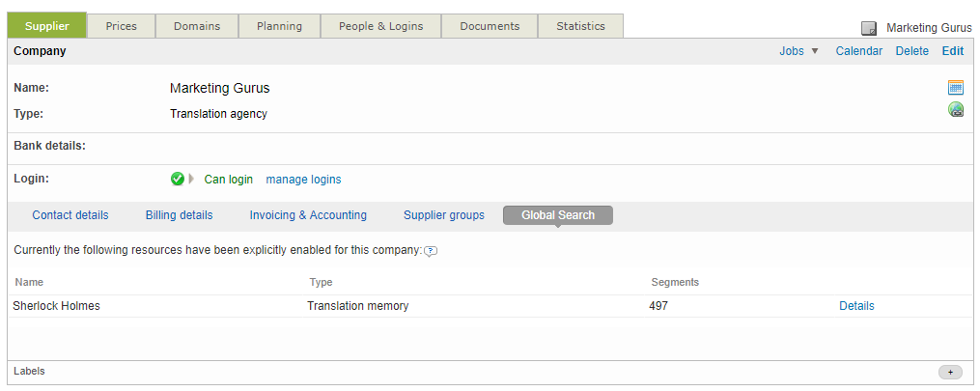
Task: Click the help tooltip icon after resources text
Action: point(431,251)
